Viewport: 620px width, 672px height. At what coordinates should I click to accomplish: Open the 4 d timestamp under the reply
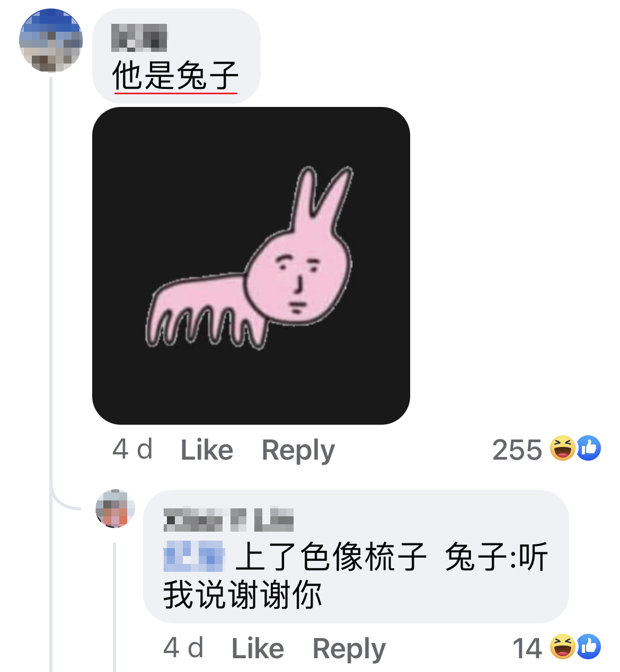[183, 648]
